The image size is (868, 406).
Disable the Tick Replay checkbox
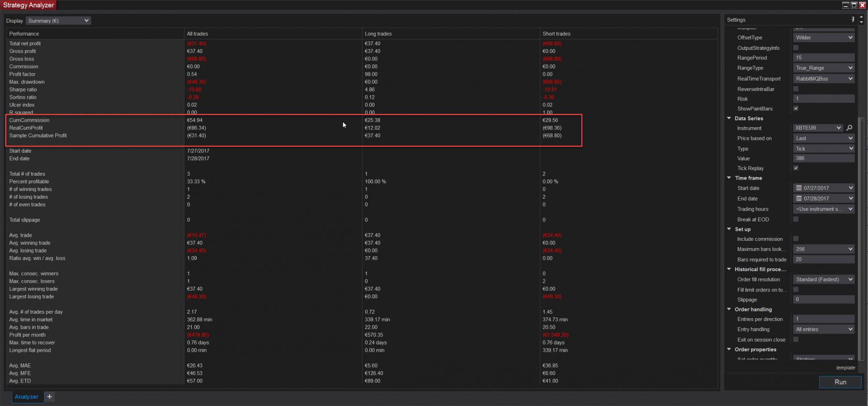tap(796, 168)
